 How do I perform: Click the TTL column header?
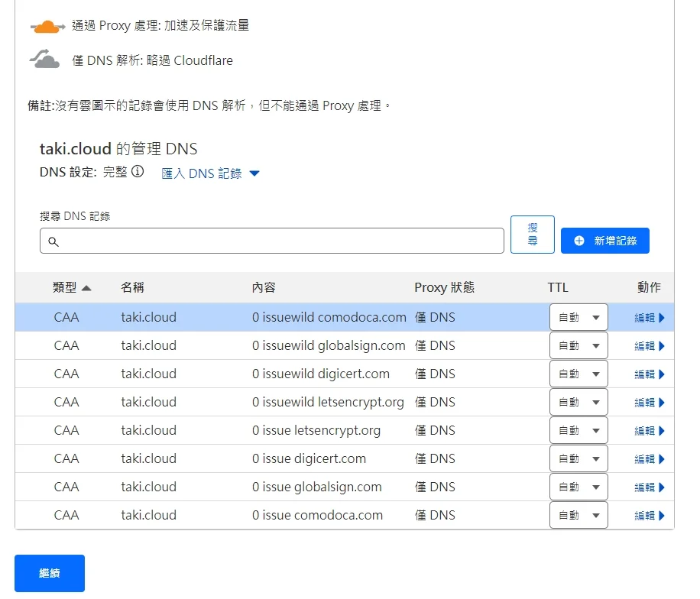[x=558, y=287]
